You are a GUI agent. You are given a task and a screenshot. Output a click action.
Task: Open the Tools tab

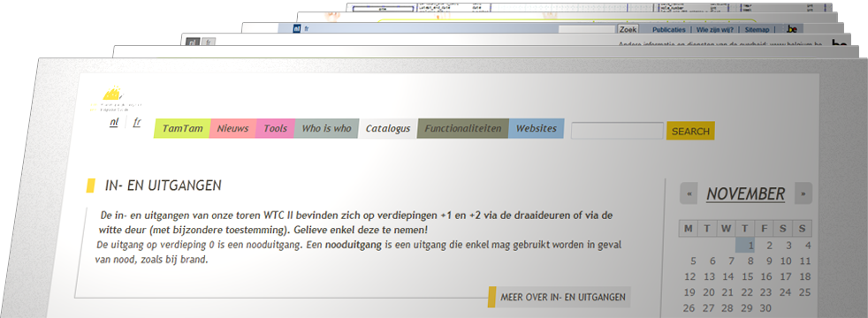[x=275, y=128]
